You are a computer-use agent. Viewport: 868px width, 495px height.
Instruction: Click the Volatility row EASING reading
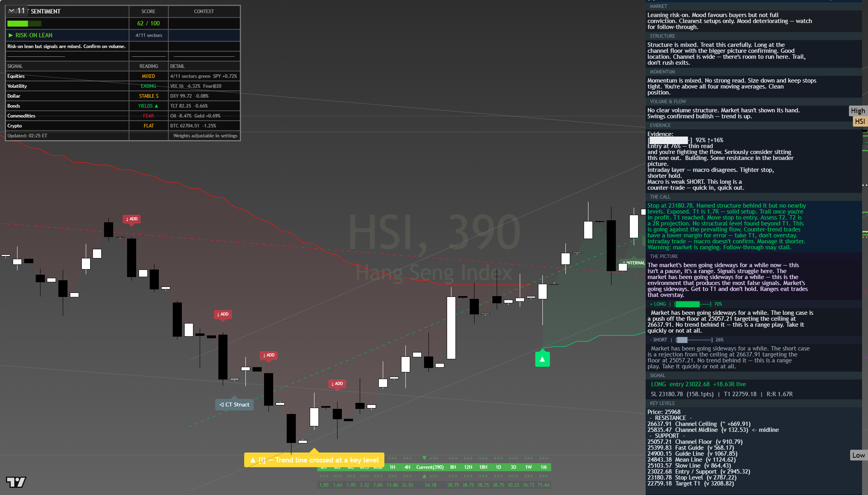tap(149, 86)
